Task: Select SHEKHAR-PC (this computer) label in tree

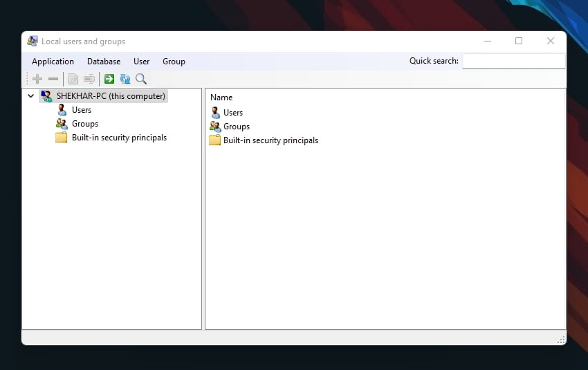Action: pos(111,96)
